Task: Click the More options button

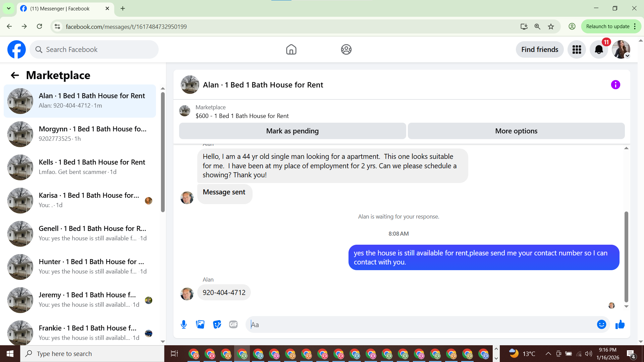Action: coord(516,131)
